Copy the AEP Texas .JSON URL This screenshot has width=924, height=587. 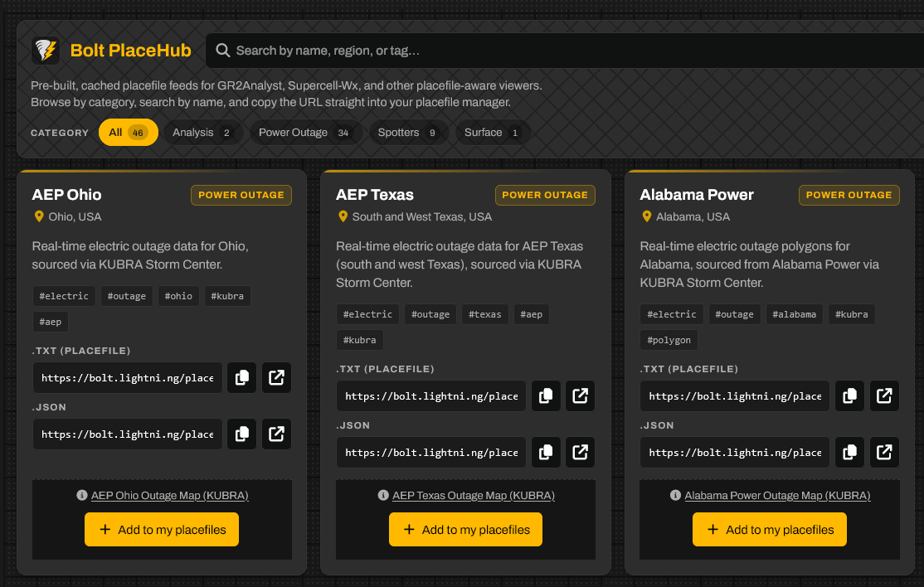(546, 452)
